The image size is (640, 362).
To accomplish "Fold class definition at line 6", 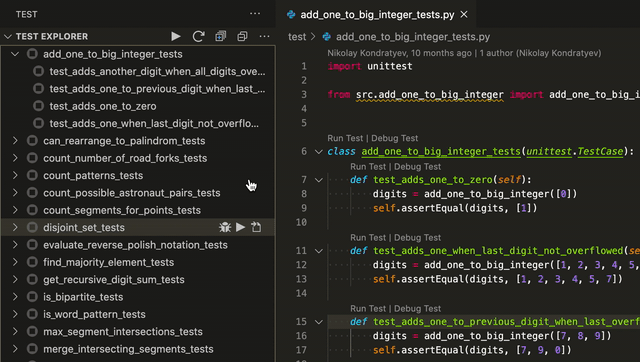I will click(319, 151).
